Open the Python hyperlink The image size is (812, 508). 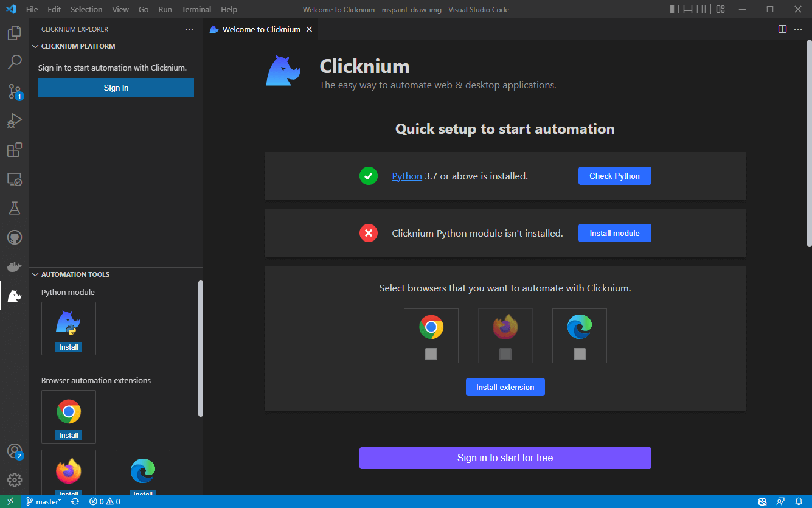pos(407,176)
